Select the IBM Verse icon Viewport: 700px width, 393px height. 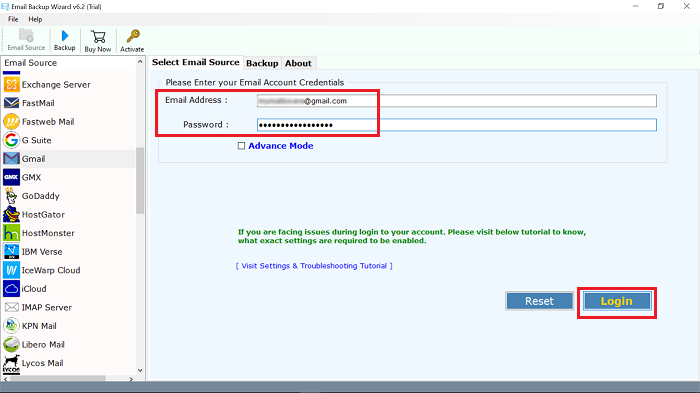tap(12, 251)
